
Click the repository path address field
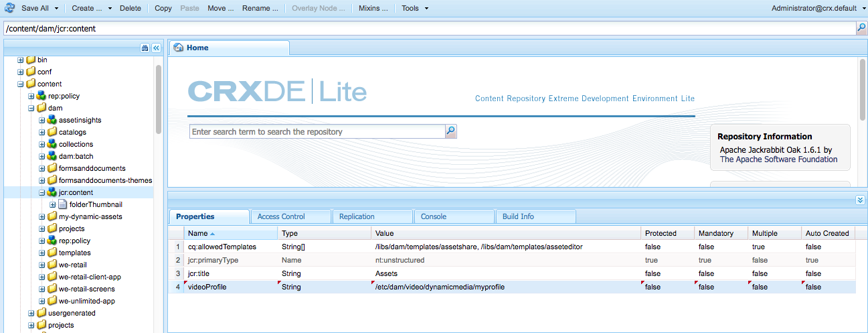pyautogui.click(x=429, y=29)
